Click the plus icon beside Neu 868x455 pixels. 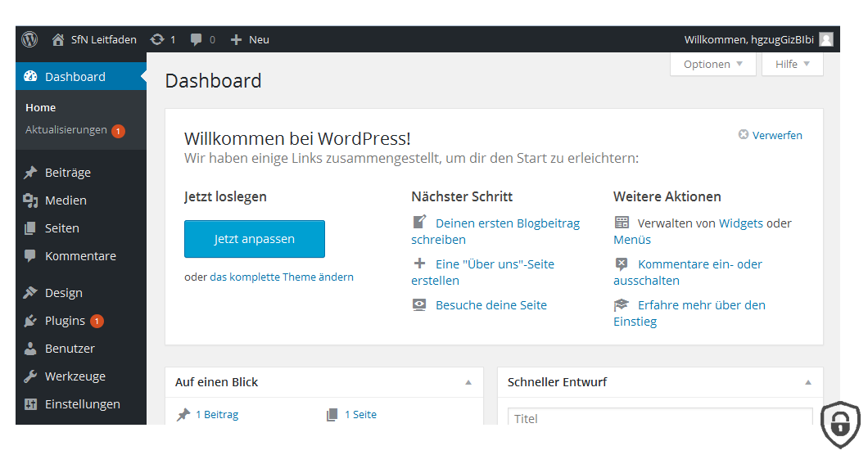coord(237,39)
